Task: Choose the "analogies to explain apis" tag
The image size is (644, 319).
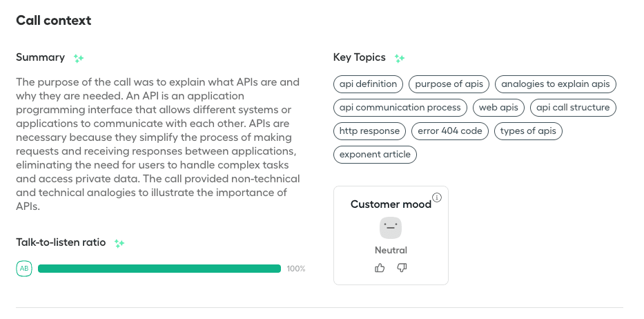Action: coord(556,84)
